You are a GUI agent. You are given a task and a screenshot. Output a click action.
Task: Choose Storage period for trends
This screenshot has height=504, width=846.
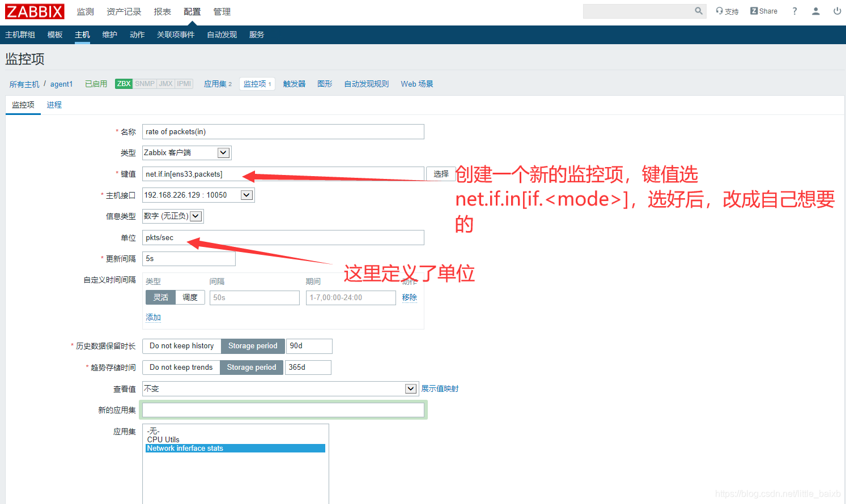pos(252,368)
